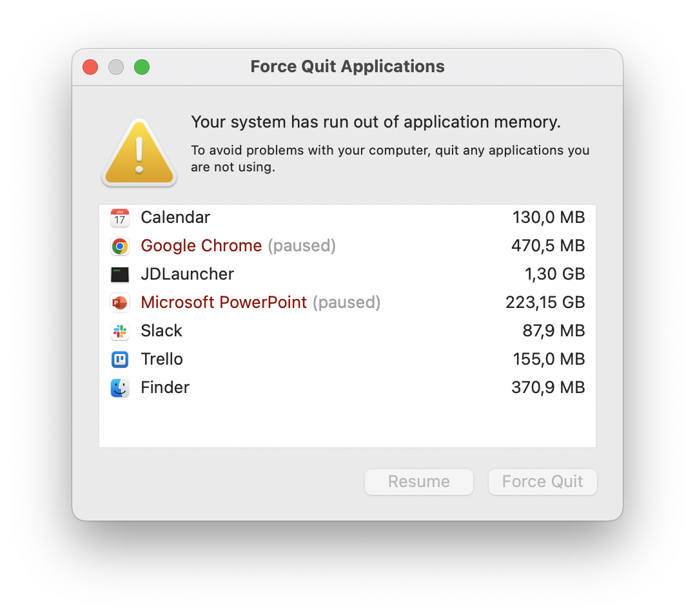Click the Resume button
The height and width of the screenshot is (616, 695).
(419, 482)
